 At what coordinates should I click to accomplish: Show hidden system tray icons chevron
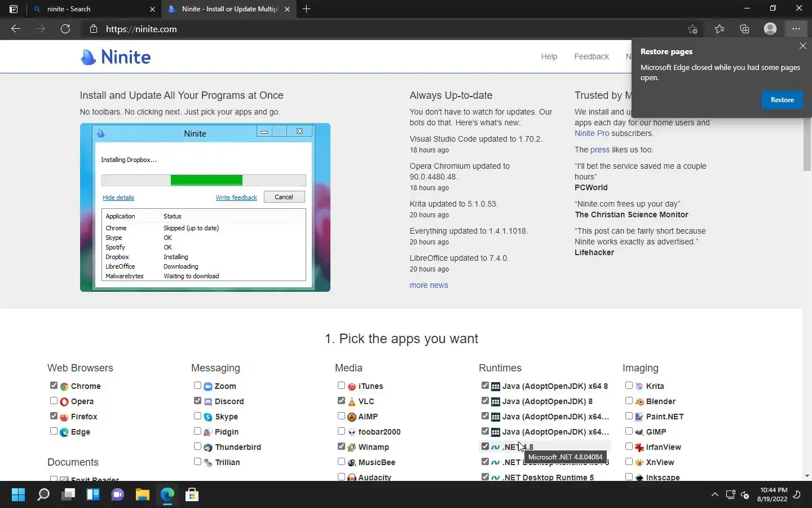click(x=714, y=495)
